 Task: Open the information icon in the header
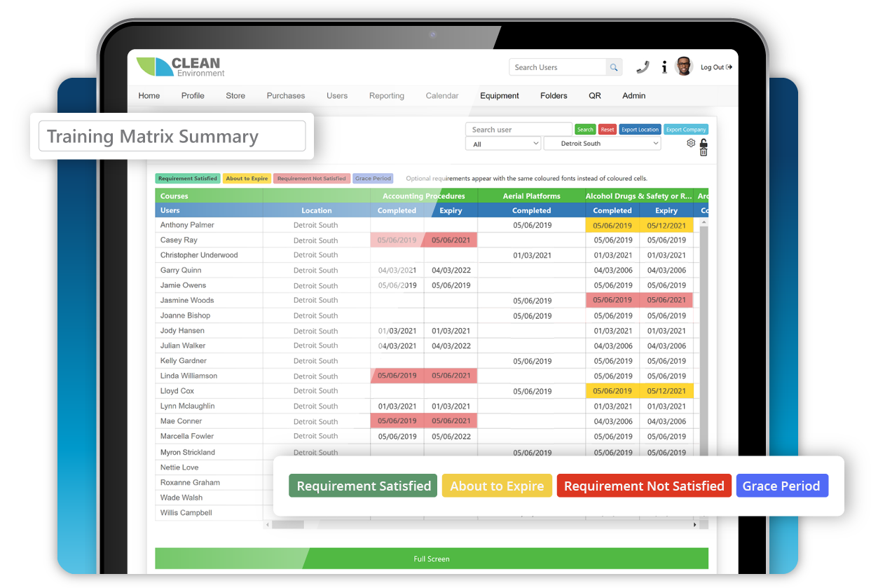[x=664, y=67]
